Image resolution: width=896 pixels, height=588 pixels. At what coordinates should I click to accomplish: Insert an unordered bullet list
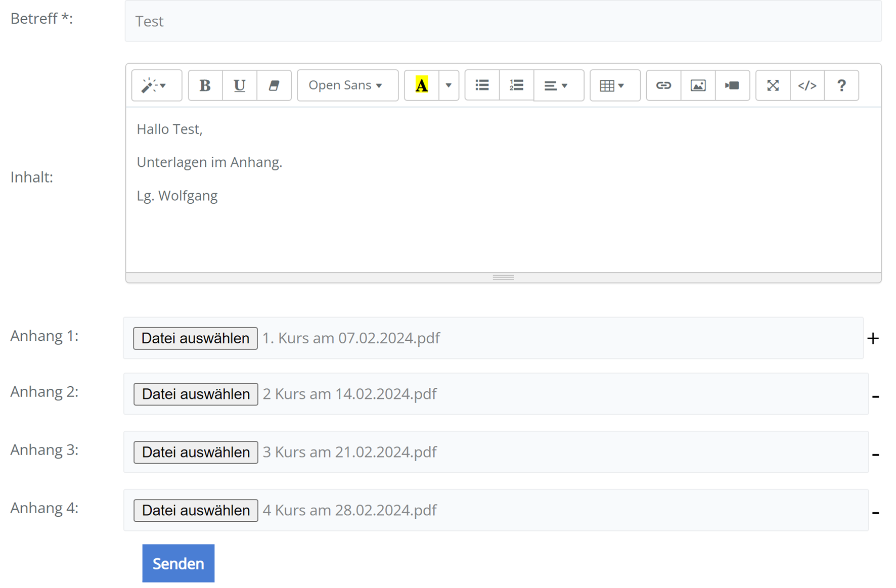click(482, 85)
